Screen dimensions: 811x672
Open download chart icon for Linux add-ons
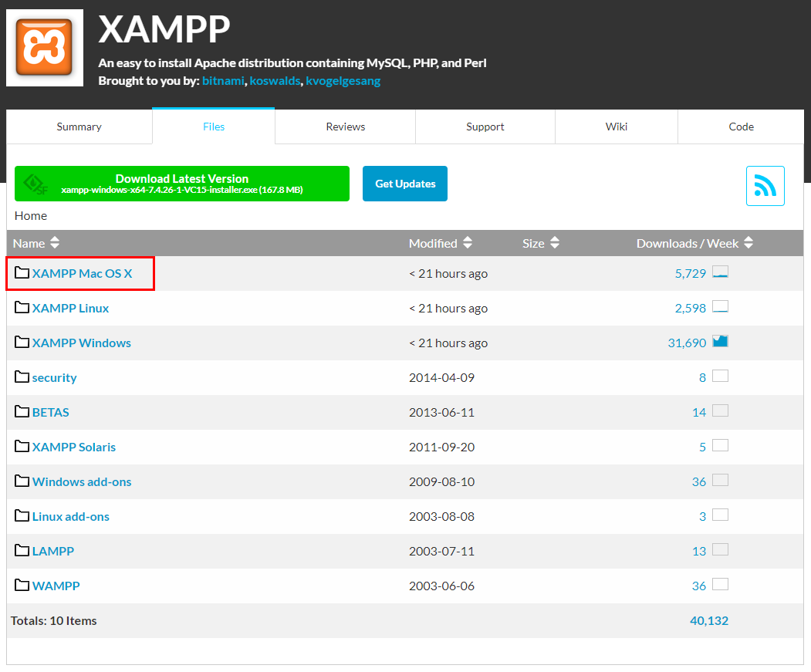pos(720,514)
